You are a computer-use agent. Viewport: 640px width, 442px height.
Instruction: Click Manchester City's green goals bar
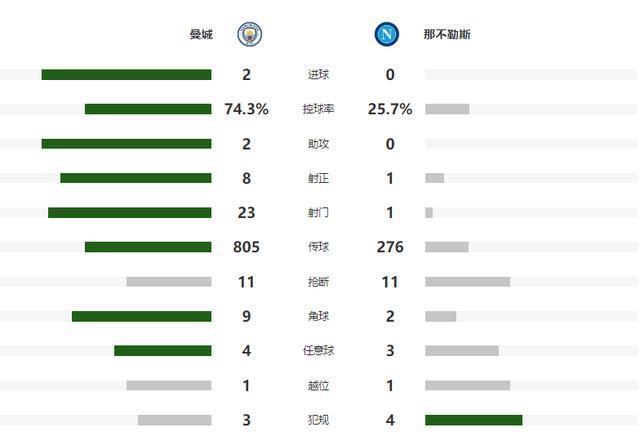pos(126,75)
